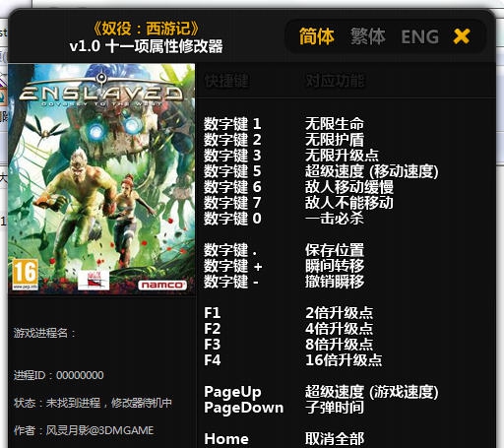
Task: Switch language to 繁体 (Traditional Chinese)
Action: click(x=367, y=36)
